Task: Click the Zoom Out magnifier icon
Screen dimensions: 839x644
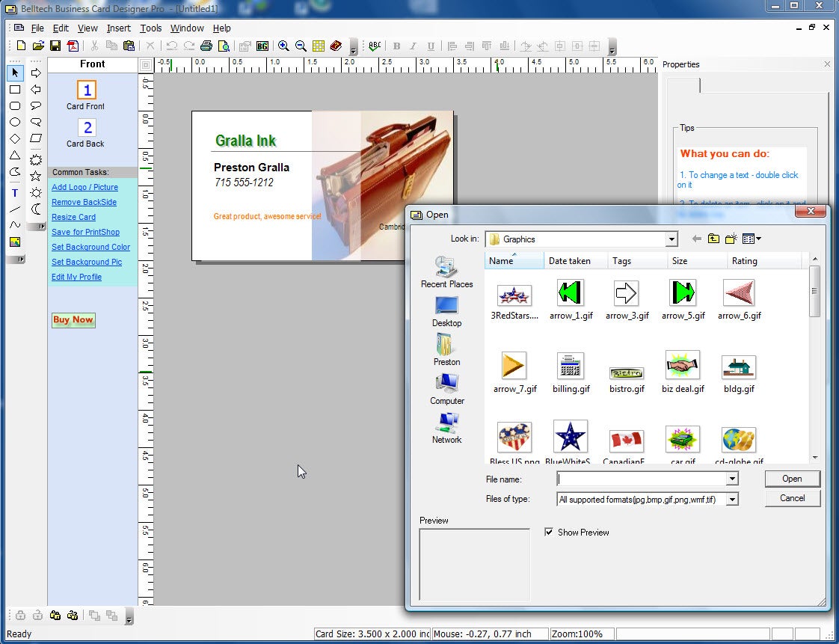Action: (x=301, y=46)
